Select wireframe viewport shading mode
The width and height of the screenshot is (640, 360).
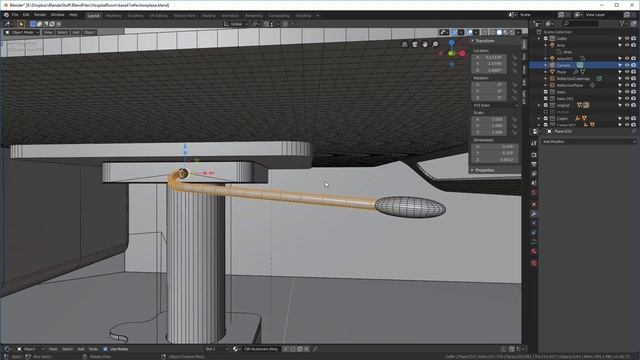point(493,32)
